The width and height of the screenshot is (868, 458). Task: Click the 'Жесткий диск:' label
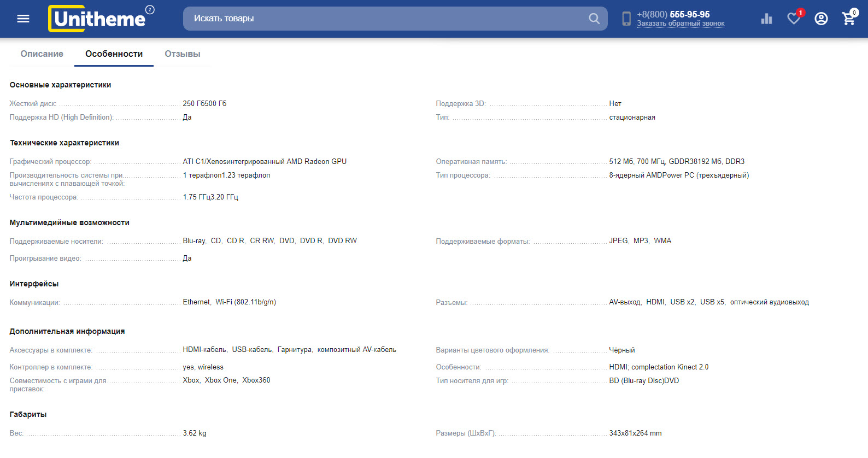click(33, 103)
